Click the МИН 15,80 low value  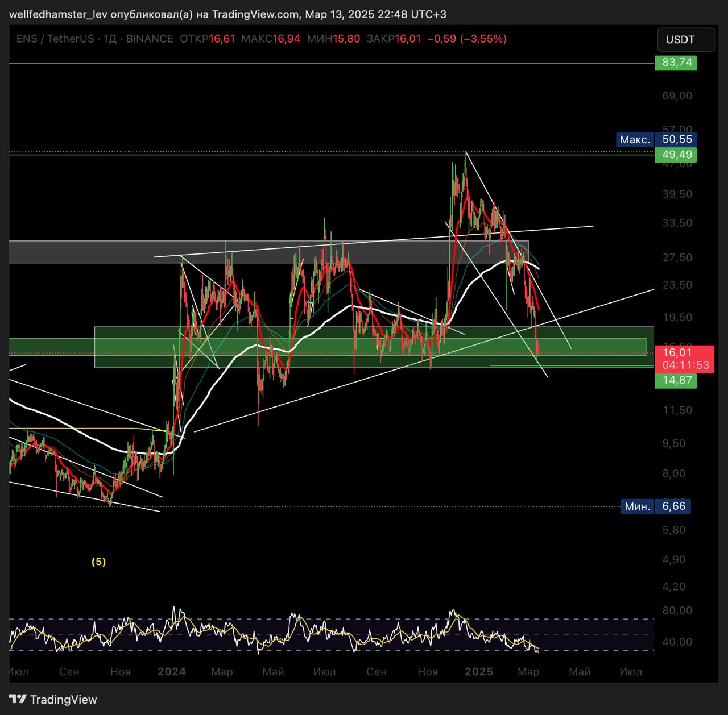click(x=333, y=39)
